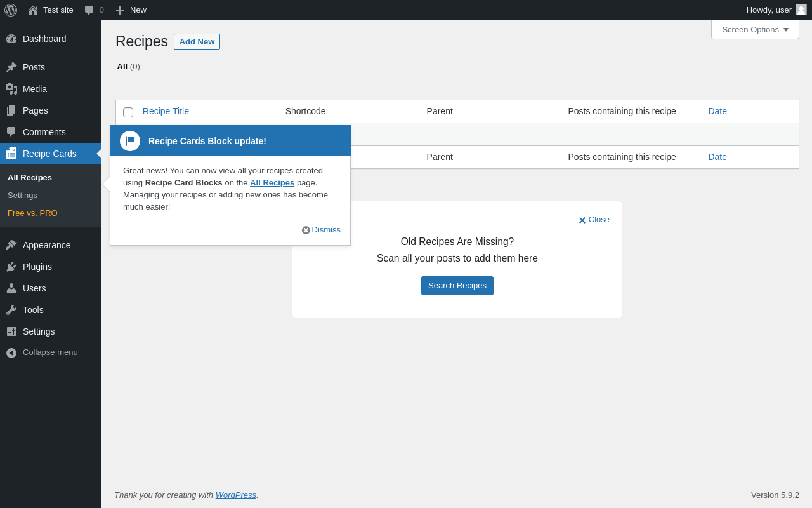Click the Parent column in table footer
Screen dimensions: 812x508
(x=440, y=157)
